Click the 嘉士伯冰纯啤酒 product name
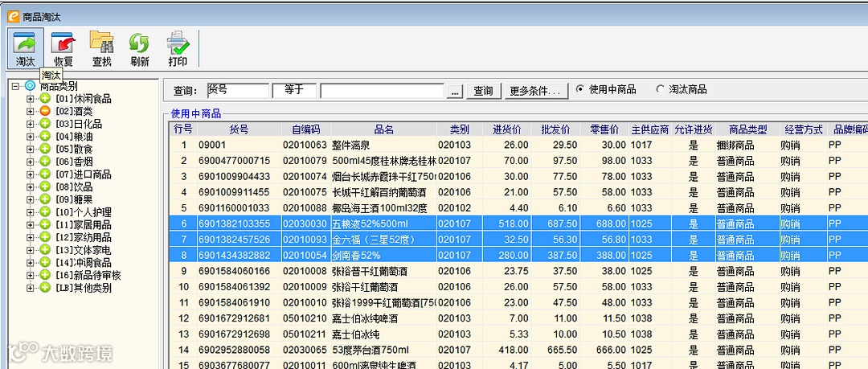868x369 pixels. coord(364,319)
